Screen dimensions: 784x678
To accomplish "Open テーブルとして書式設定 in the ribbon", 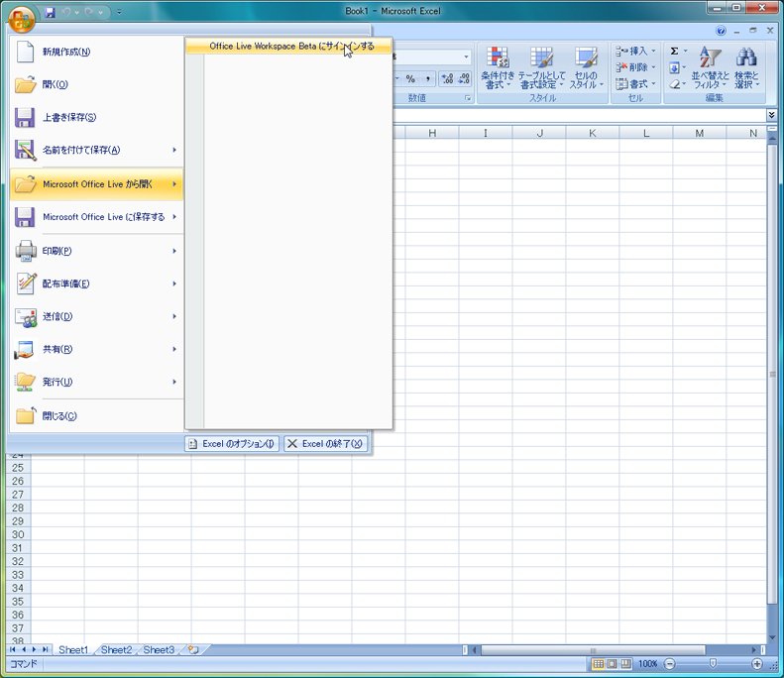I will pyautogui.click(x=541, y=67).
